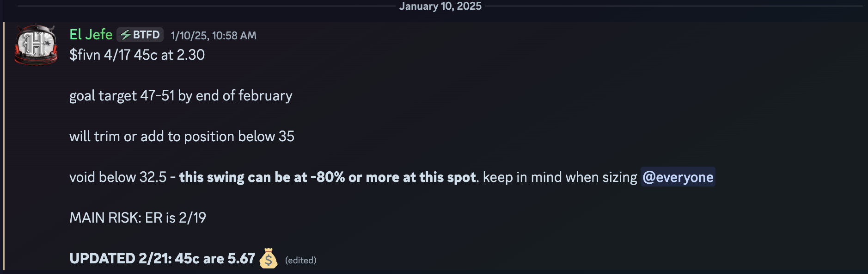Click the "keep in mind when sizing" text
Screen dimensions: 868x274
pyautogui.click(x=560, y=177)
